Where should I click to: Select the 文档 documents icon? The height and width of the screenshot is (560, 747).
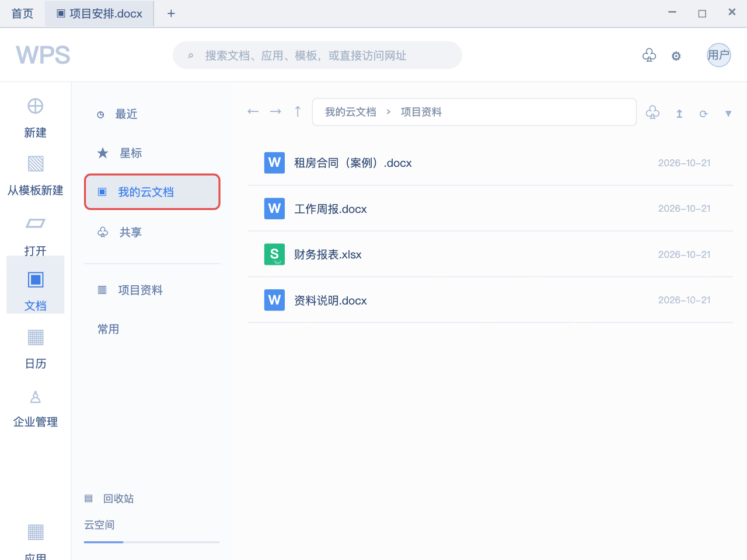coord(36,280)
